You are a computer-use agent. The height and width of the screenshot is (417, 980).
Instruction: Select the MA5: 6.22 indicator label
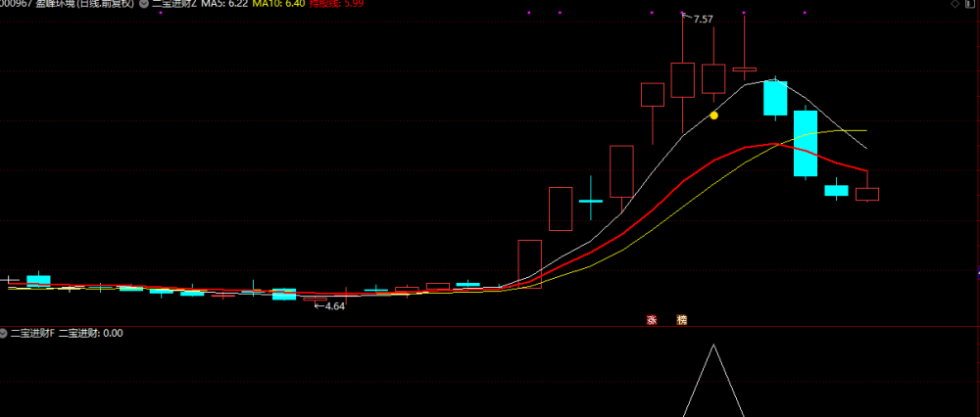click(224, 4)
